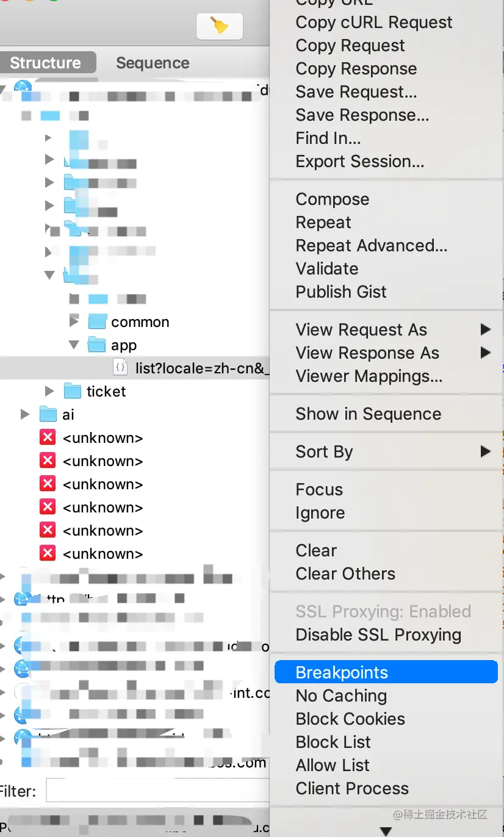Click Disable SSL Proxying
The height and width of the screenshot is (837, 504).
coord(378,634)
